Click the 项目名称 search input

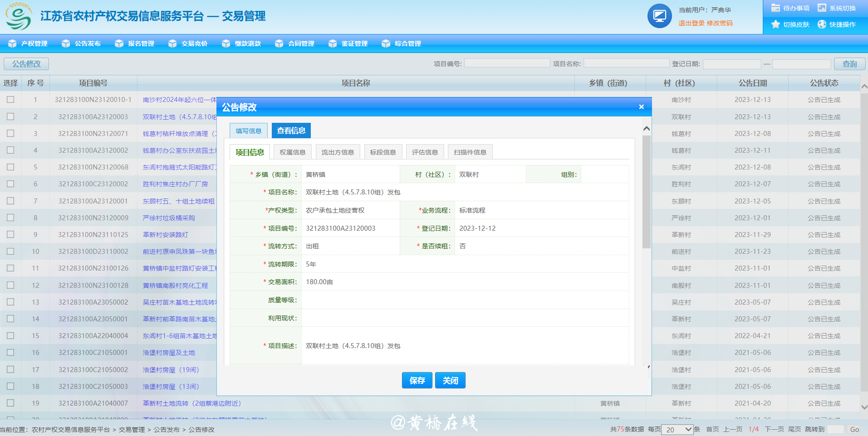point(626,63)
